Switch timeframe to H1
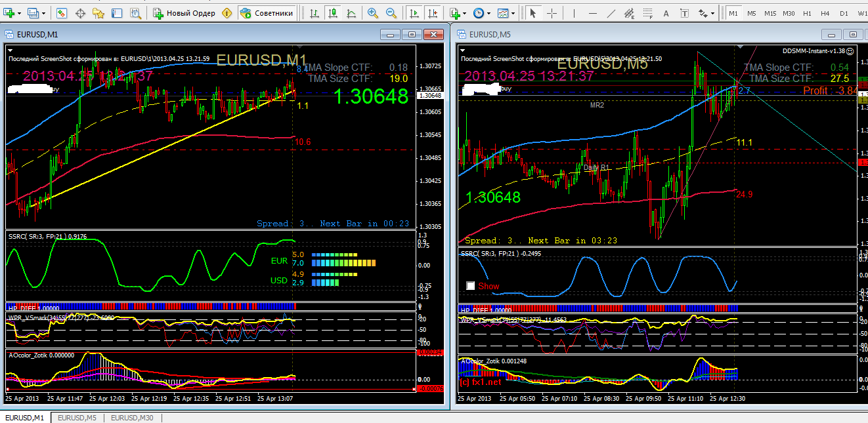This screenshot has height=423, width=868. click(x=807, y=12)
